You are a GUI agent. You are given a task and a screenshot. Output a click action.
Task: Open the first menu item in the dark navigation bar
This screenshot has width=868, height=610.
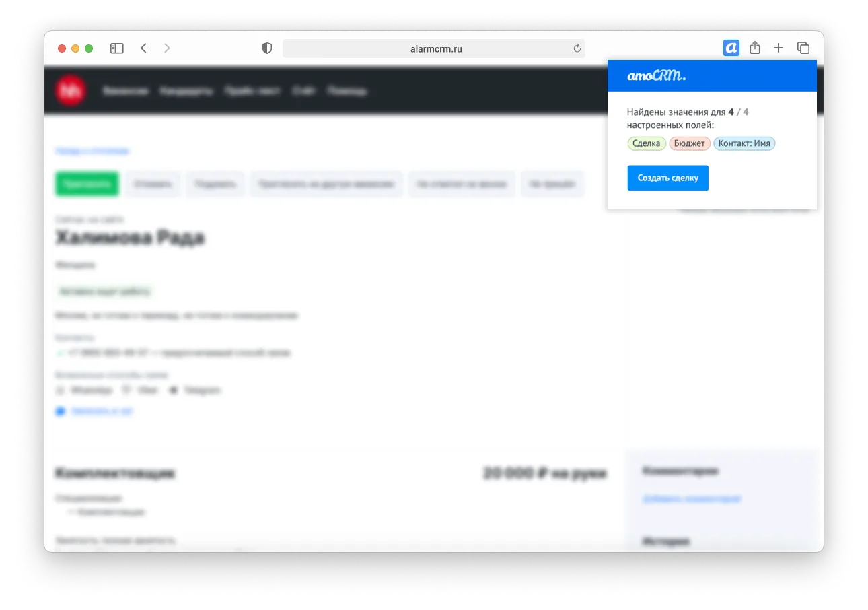pos(125,90)
